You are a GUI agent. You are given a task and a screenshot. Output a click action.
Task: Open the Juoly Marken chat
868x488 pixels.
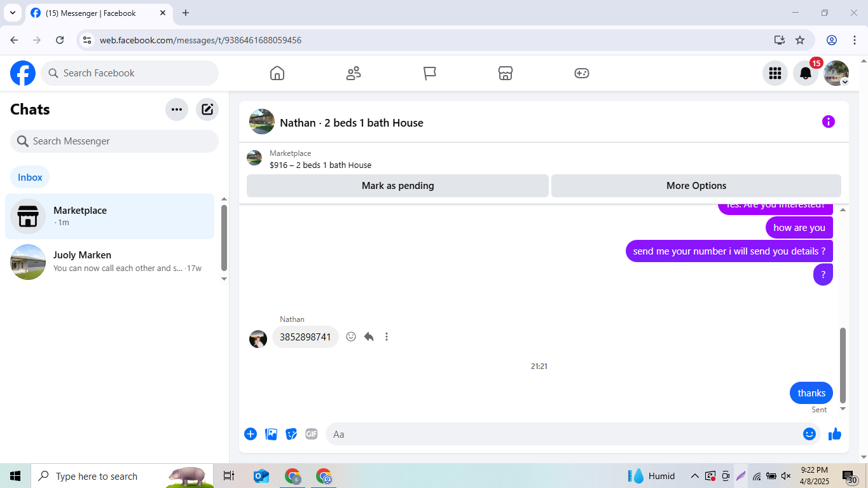(109, 261)
